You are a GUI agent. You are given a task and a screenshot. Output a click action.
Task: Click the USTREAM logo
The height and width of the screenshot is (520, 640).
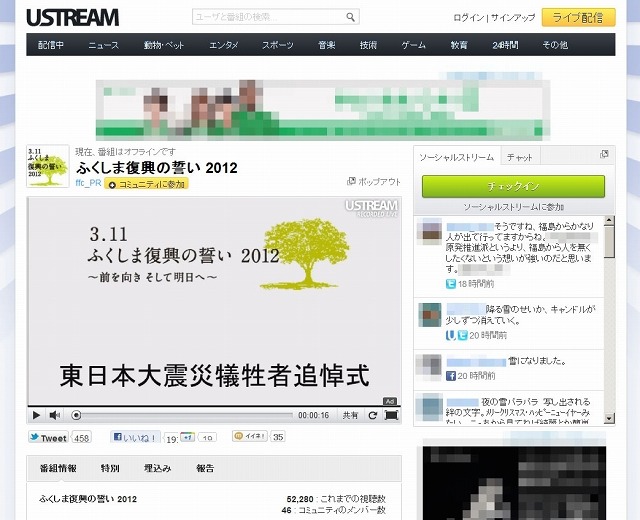[73, 18]
